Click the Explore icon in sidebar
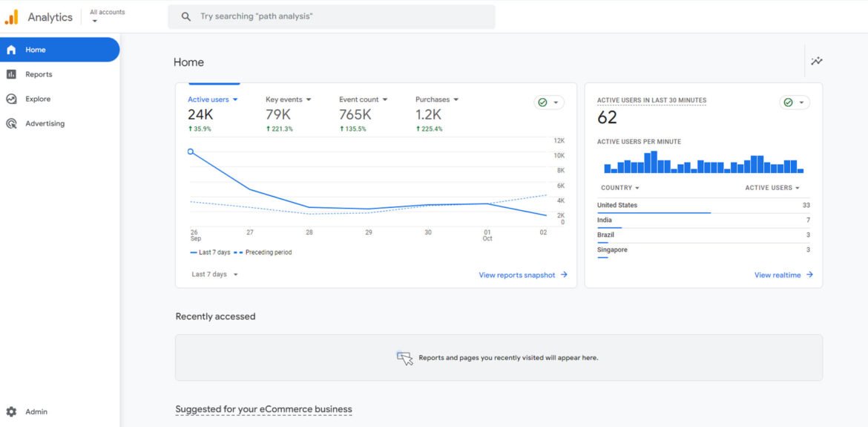Viewport: 868px width, 427px height. pos(11,99)
